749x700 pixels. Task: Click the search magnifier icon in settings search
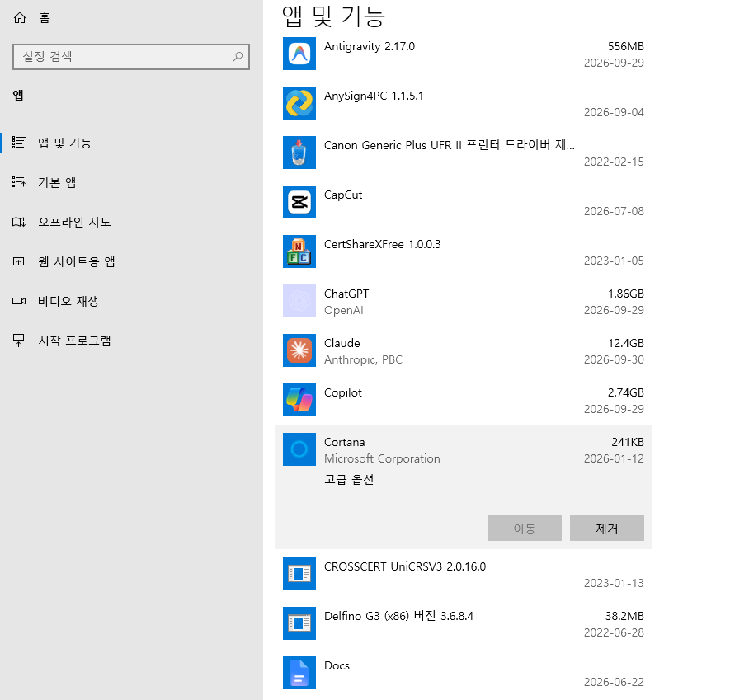point(238,57)
